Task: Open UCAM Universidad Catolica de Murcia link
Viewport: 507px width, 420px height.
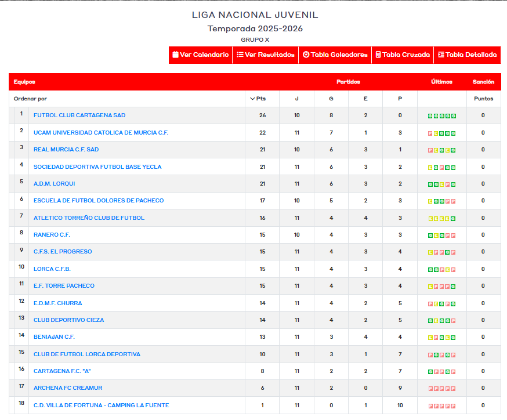Action: (x=101, y=133)
